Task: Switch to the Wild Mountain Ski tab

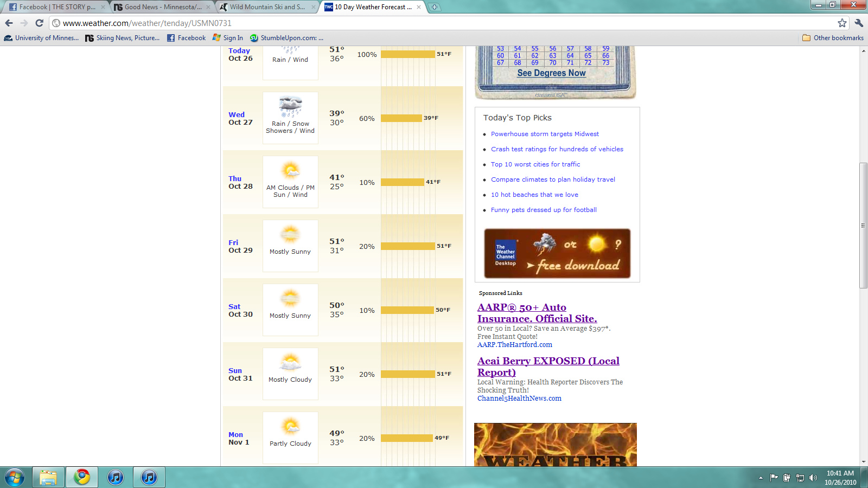Action: tap(266, 8)
